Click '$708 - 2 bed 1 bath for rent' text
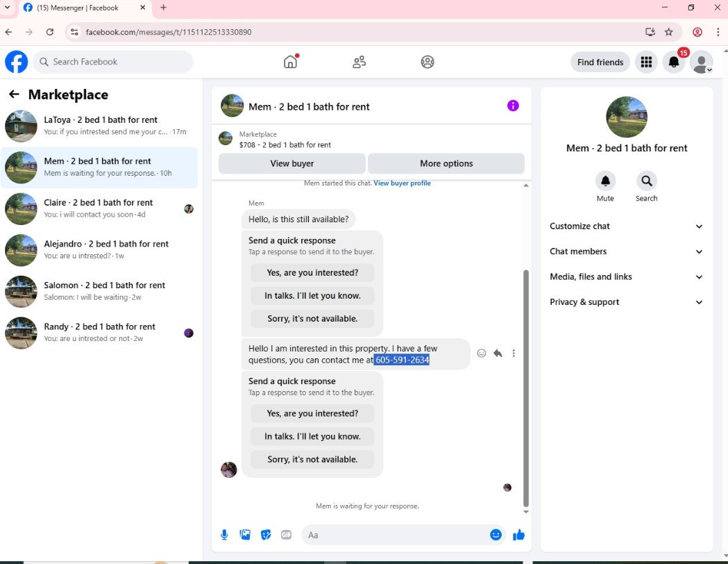 pos(285,145)
